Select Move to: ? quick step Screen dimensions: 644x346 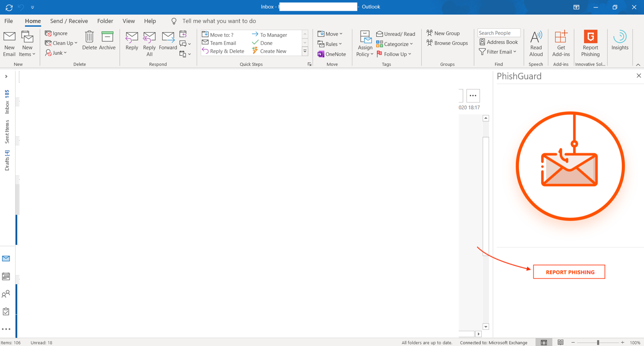218,35
